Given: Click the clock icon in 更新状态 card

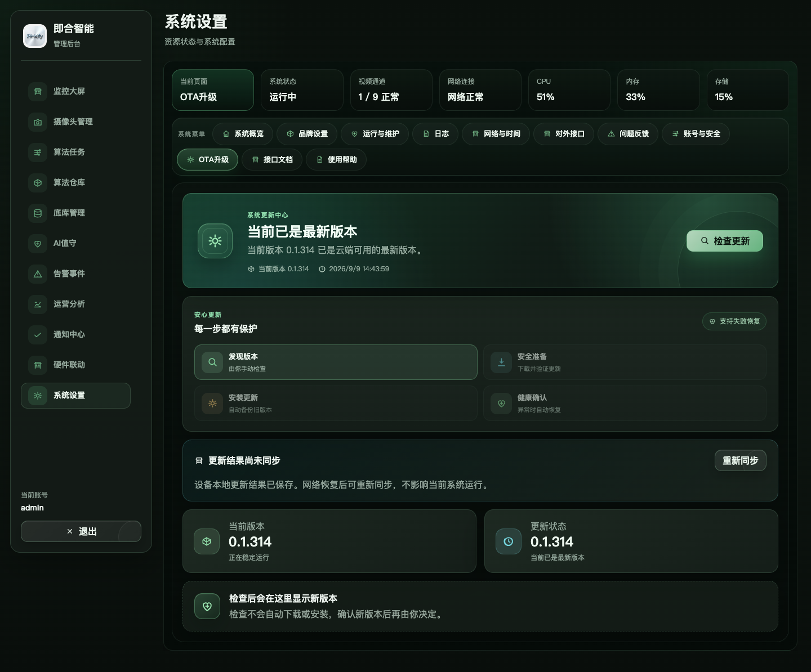Looking at the screenshot, I should (x=509, y=541).
